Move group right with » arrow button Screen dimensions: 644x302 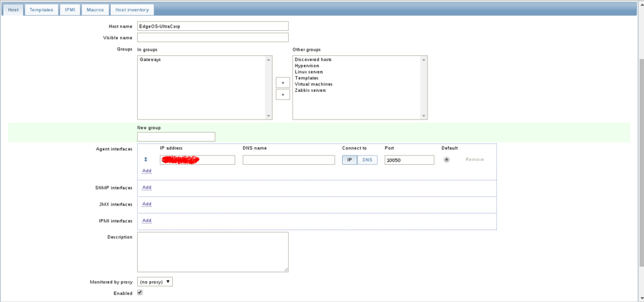(x=282, y=94)
